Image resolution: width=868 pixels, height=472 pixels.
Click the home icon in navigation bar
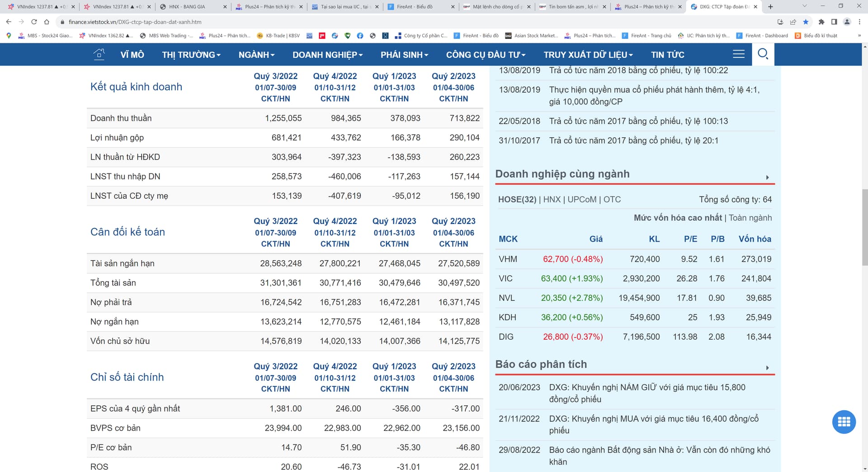(99, 55)
